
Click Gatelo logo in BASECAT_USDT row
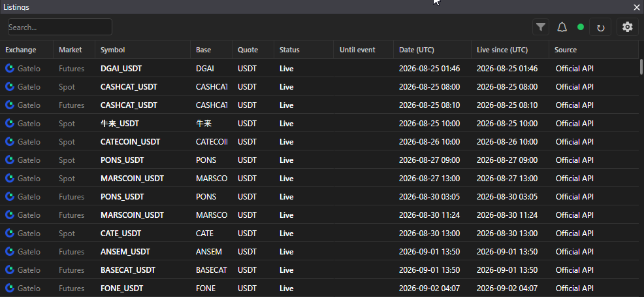point(10,270)
